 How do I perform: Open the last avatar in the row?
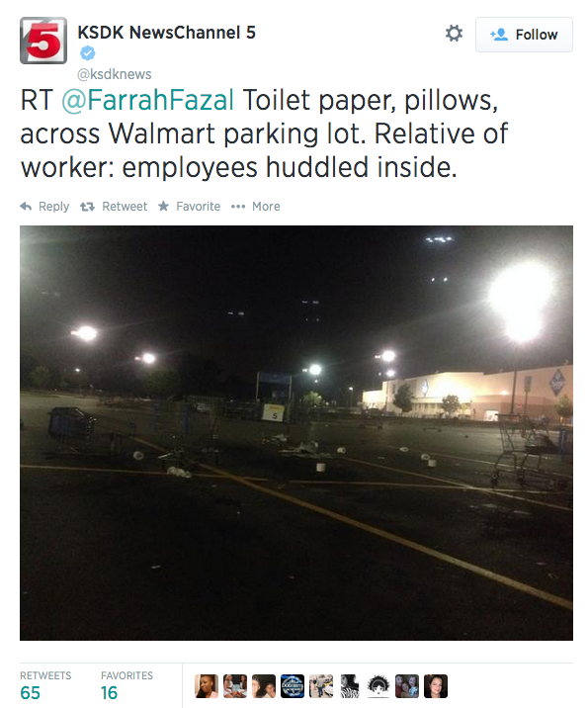(436, 686)
